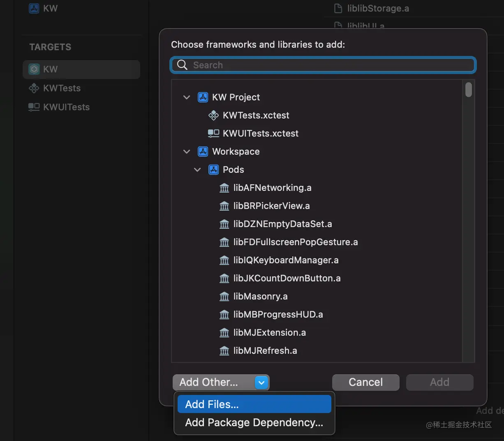Click the KW Project blueprint icon
The height and width of the screenshot is (441, 504).
[x=203, y=97]
